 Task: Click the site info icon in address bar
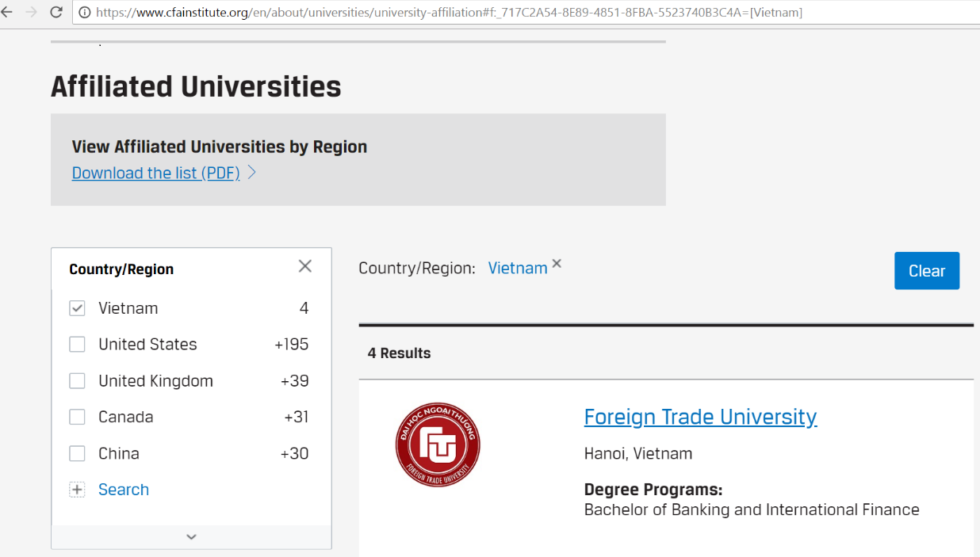(x=84, y=13)
